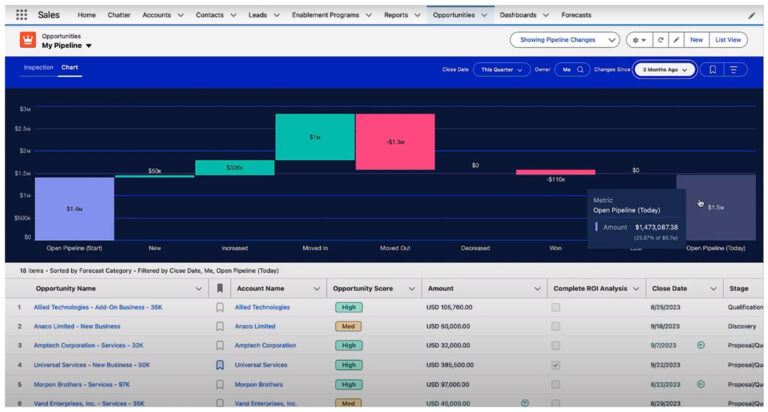
Task: Select the Won pink -$110K bar
Action: point(555,172)
